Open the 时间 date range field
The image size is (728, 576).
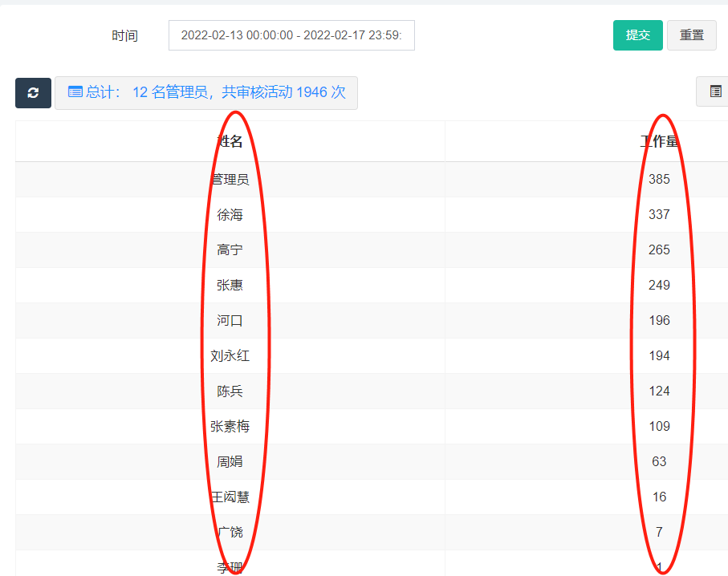(x=291, y=35)
